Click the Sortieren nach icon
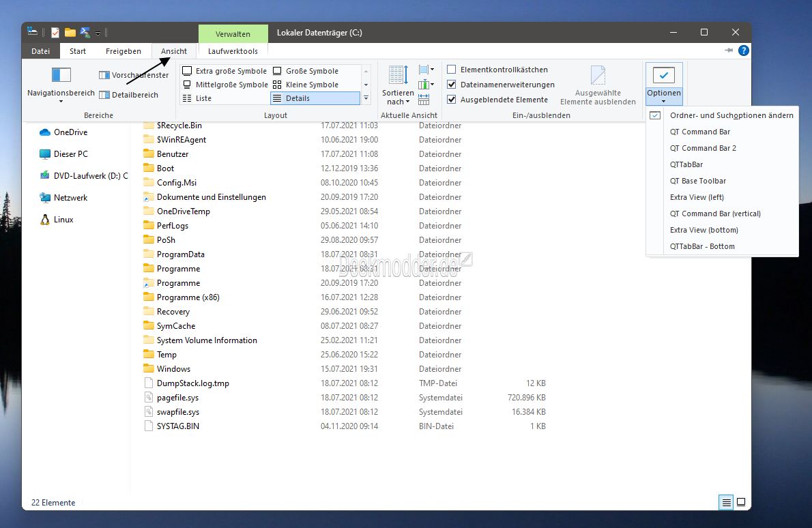Screen dimensions: 812x528 tap(398, 75)
